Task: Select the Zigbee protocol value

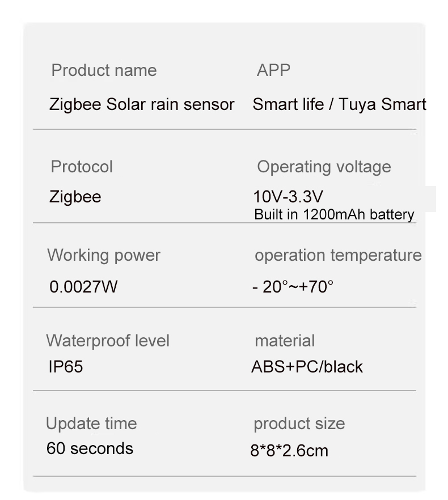Action: point(75,197)
